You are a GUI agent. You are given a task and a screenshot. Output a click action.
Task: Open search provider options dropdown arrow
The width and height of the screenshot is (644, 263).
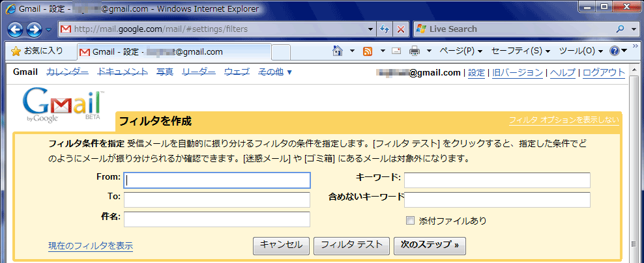(x=633, y=29)
